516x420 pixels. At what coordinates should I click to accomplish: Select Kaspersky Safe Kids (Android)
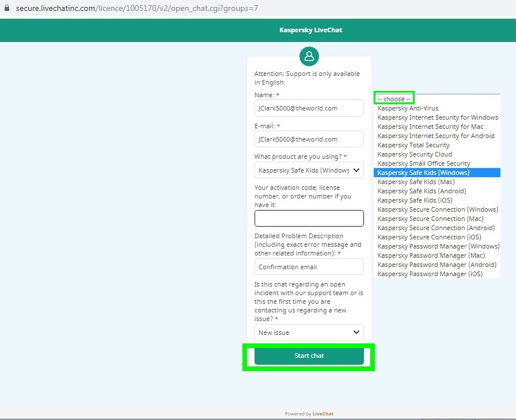(437, 191)
